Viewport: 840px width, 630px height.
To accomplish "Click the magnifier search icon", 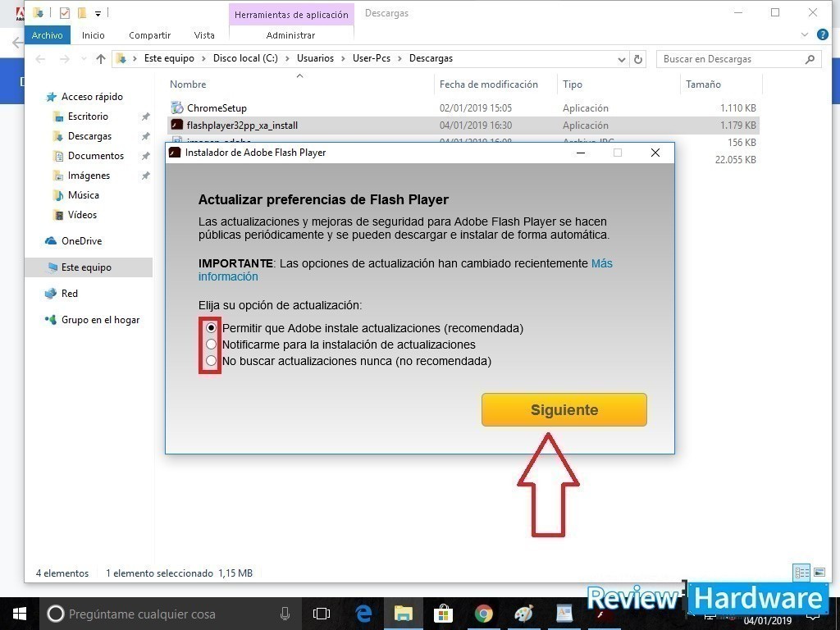I will [x=810, y=59].
